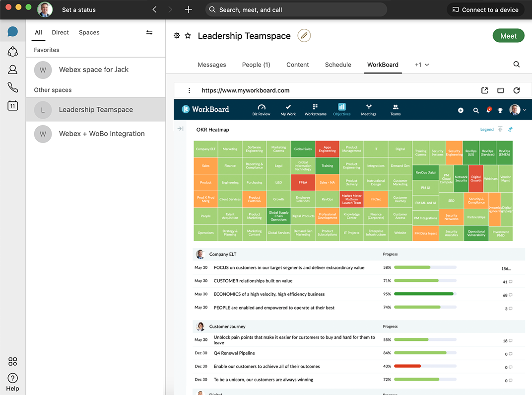Open the Teams icon in sidebar
The image size is (532, 395).
12,52
